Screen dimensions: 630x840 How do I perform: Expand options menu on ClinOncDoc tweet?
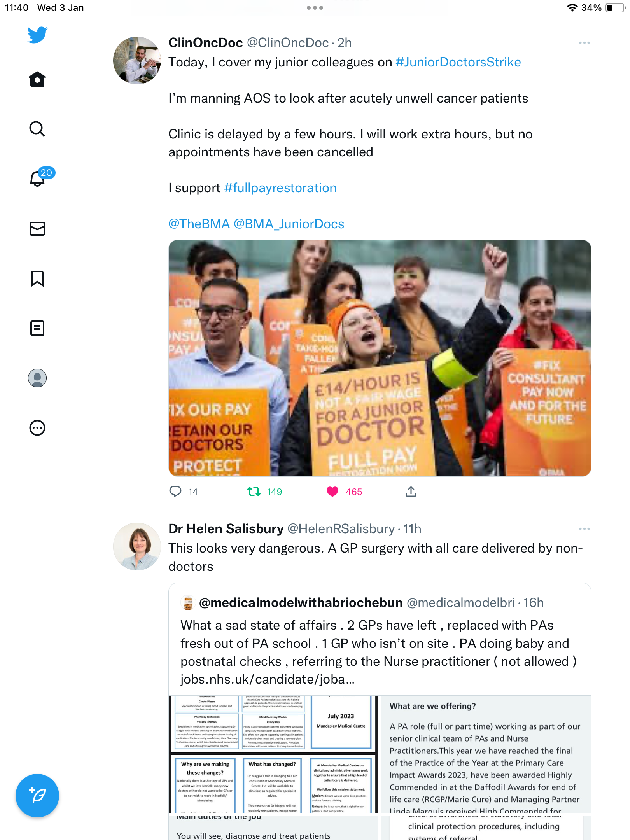point(584,43)
